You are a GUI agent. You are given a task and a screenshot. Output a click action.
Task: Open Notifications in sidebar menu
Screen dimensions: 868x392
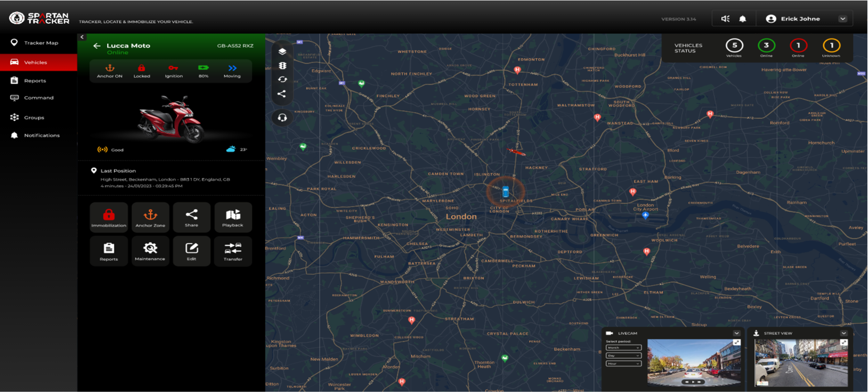click(38, 135)
